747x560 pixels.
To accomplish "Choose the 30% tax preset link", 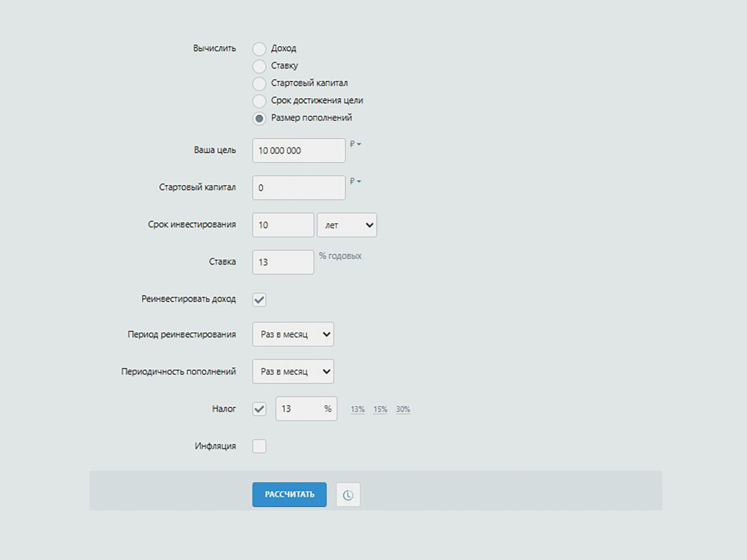I will point(403,409).
